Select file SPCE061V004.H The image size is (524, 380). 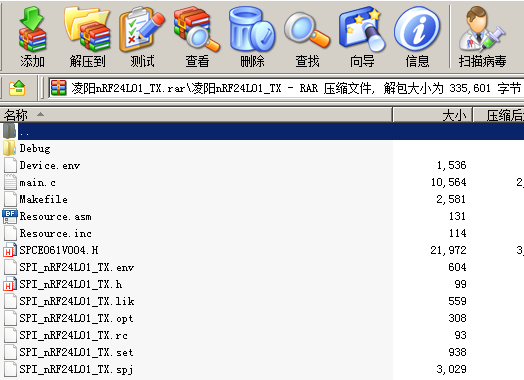59,250
